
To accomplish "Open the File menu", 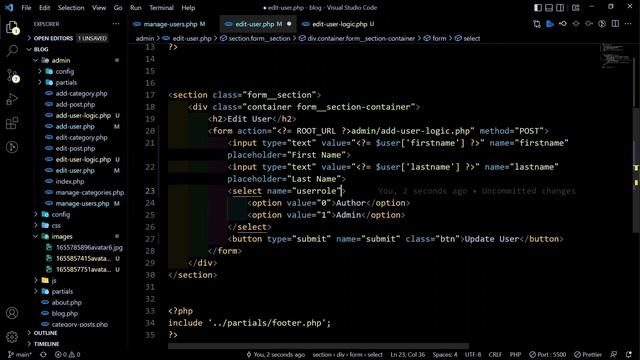I will point(26,8).
